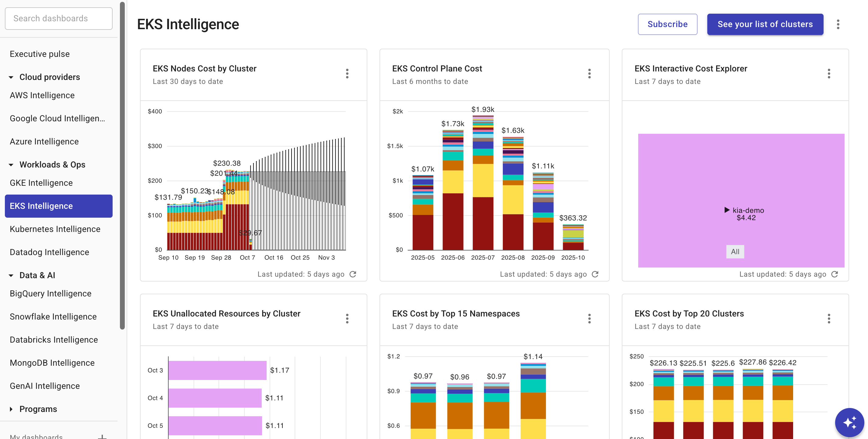This screenshot has height=439, width=868.
Task: Open the kebab menu on EKS Nodes Cost by Cluster
Action: pyautogui.click(x=347, y=74)
